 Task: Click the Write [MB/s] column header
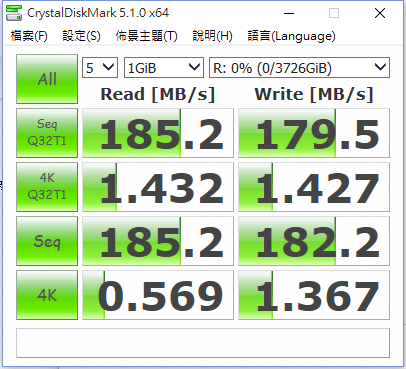[314, 94]
